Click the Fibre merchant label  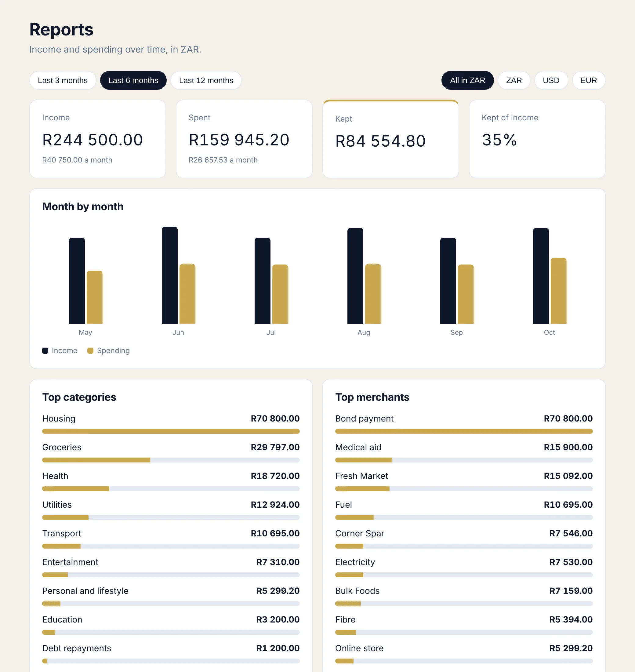(345, 619)
